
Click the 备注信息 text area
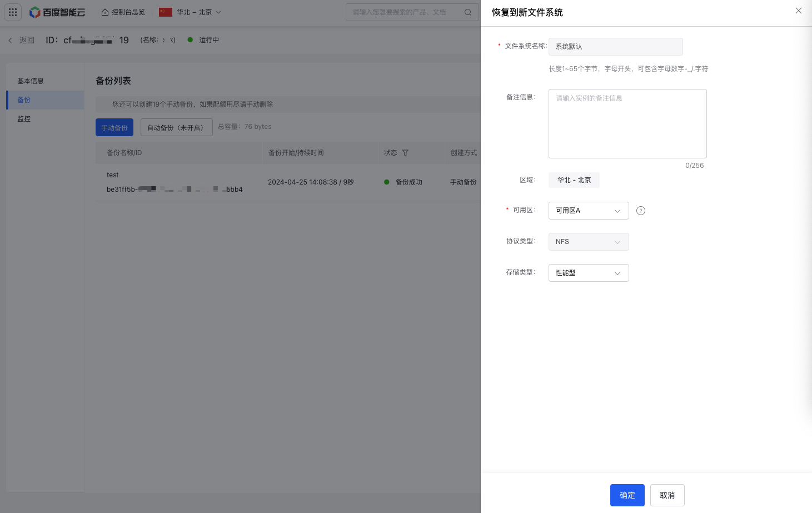coord(627,123)
